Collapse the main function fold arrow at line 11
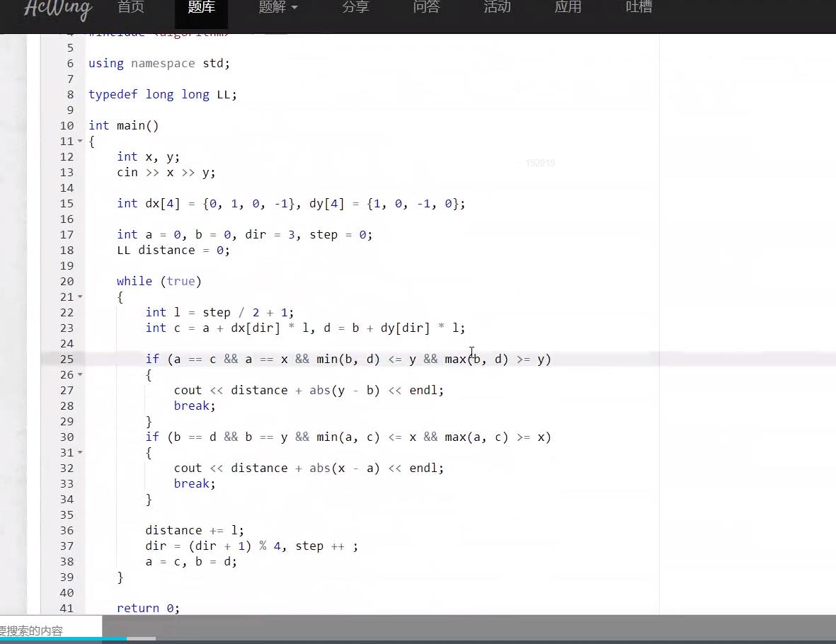The height and width of the screenshot is (644, 836). (x=80, y=142)
